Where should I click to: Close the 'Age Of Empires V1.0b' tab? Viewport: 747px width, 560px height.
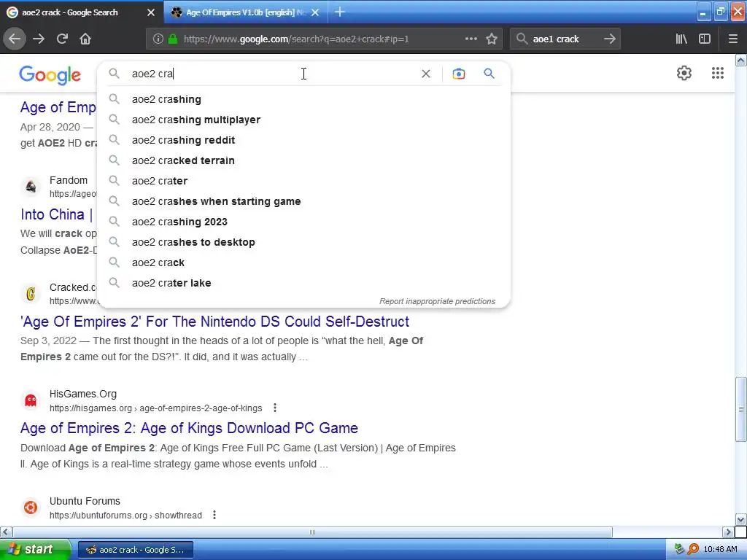tap(315, 12)
